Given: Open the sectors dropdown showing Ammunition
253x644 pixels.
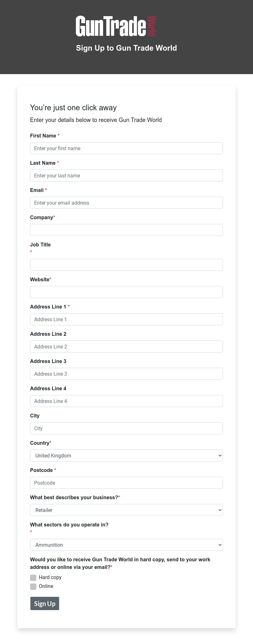Looking at the screenshot, I should (126, 545).
